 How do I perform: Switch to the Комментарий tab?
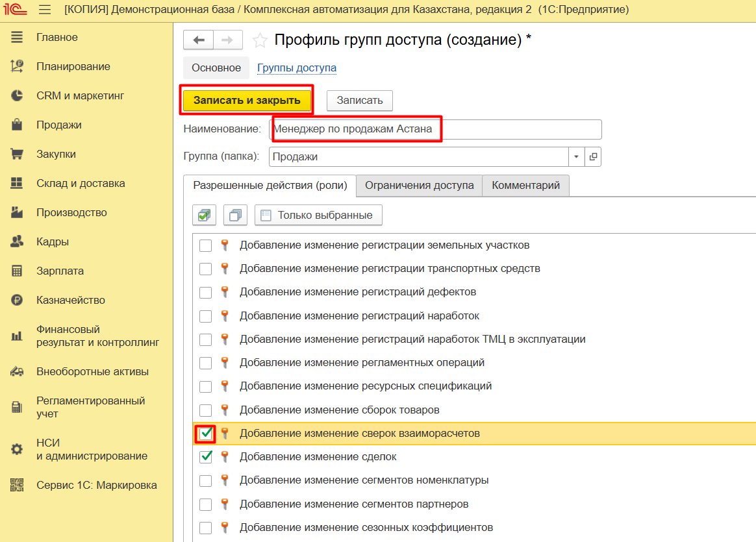point(525,185)
